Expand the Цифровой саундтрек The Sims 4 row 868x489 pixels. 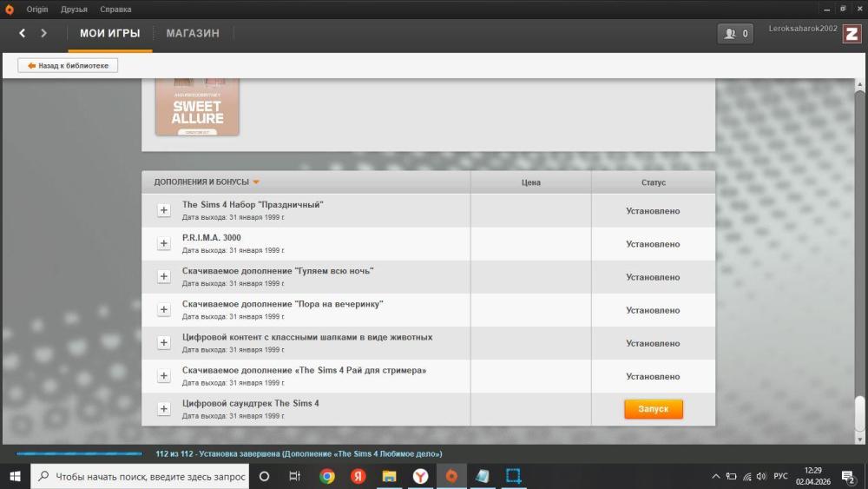pos(163,409)
